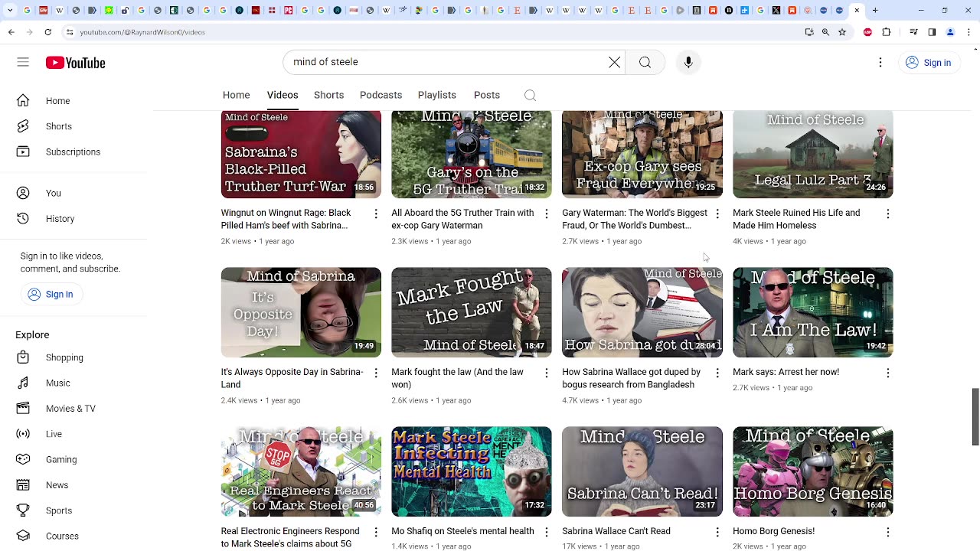Open action menu for Sabrina Wallace duped video
Screen dimensions: 980x551
tap(717, 373)
